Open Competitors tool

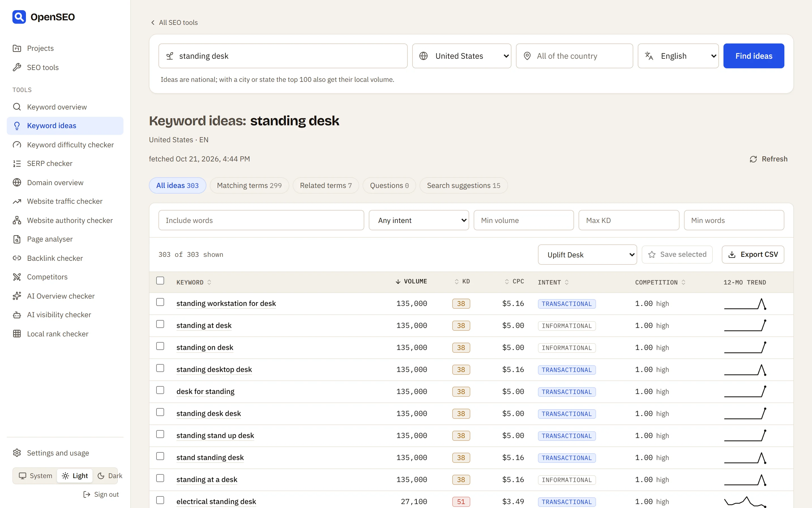click(x=65, y=277)
